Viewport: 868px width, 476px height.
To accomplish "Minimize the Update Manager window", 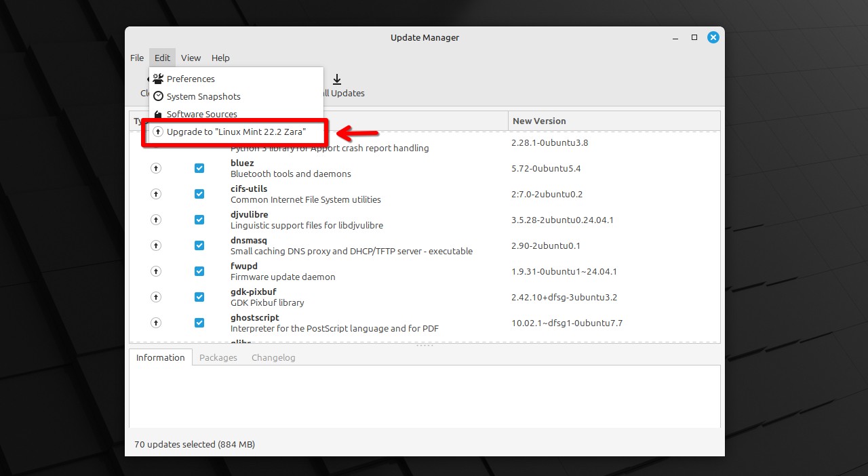I will point(675,37).
